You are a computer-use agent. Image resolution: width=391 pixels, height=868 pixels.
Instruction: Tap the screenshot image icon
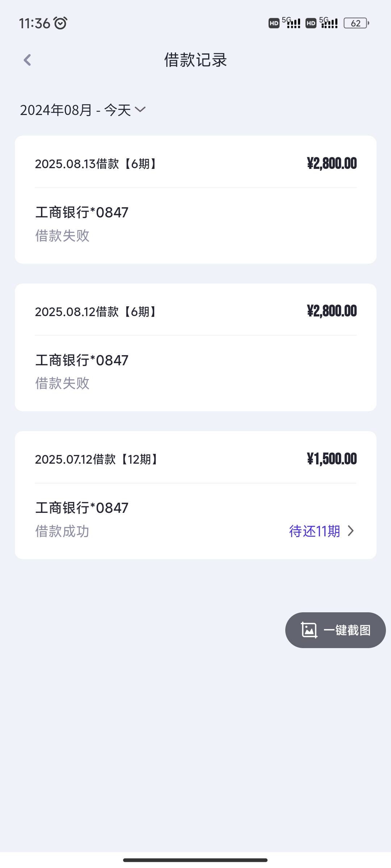[x=309, y=630]
